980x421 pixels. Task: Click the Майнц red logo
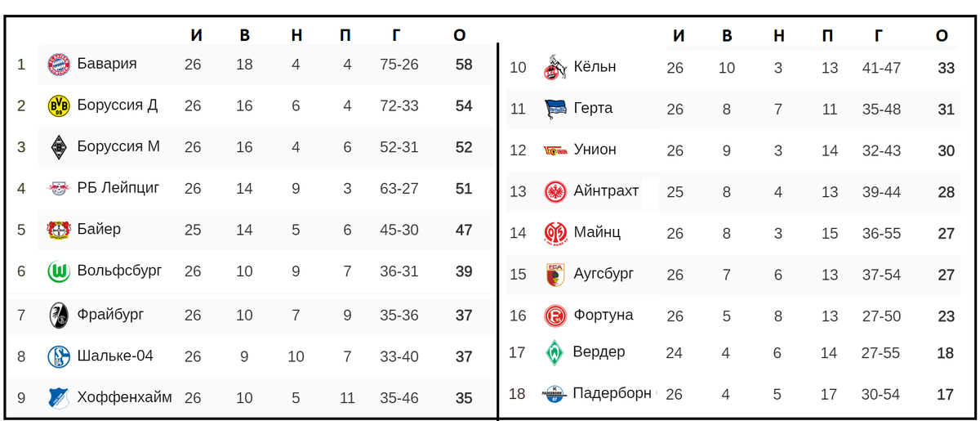click(x=555, y=233)
